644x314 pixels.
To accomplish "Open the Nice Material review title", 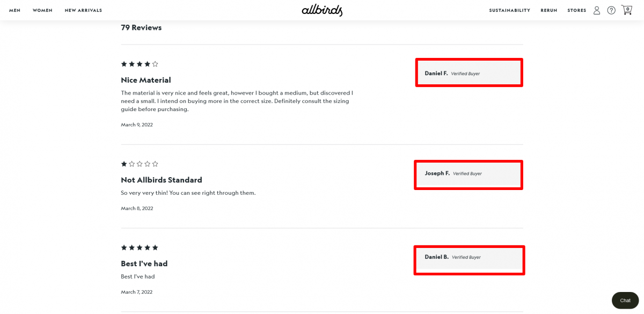I will click(x=145, y=80).
